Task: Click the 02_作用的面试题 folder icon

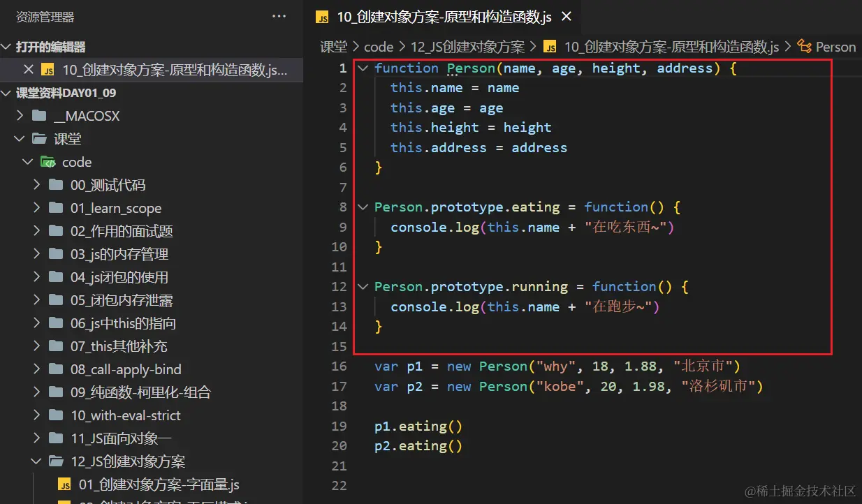Action: 57,231
